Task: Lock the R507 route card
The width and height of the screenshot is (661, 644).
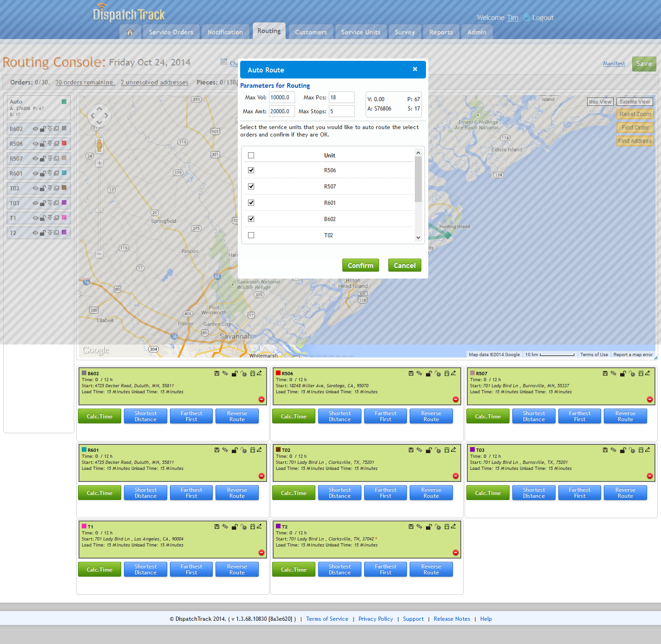Action: (622, 373)
